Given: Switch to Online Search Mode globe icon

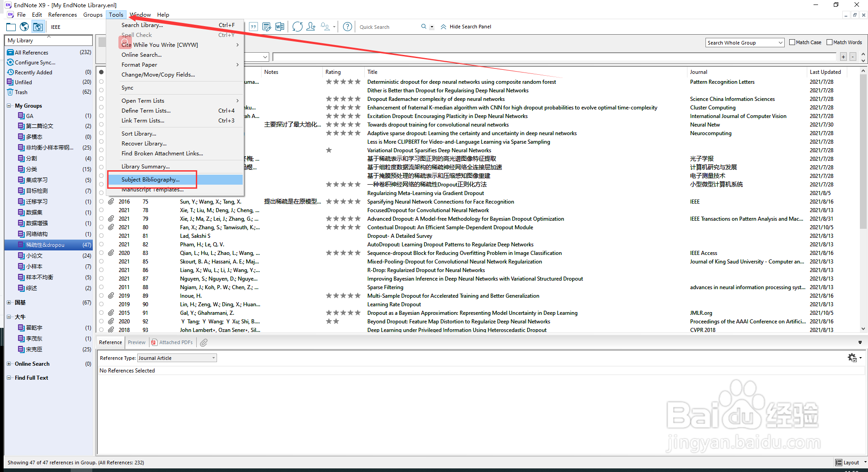Looking at the screenshot, I should [x=24, y=27].
